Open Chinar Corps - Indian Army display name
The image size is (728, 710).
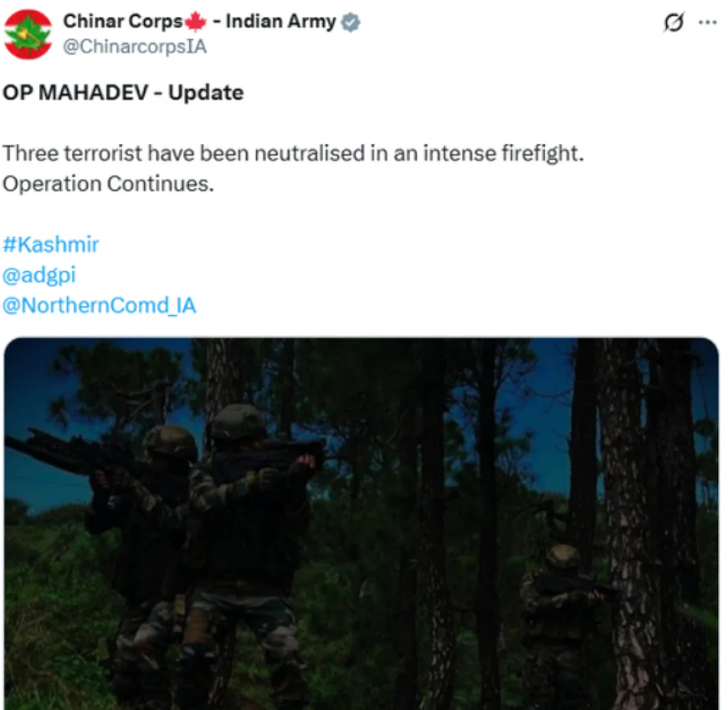pos(200,22)
